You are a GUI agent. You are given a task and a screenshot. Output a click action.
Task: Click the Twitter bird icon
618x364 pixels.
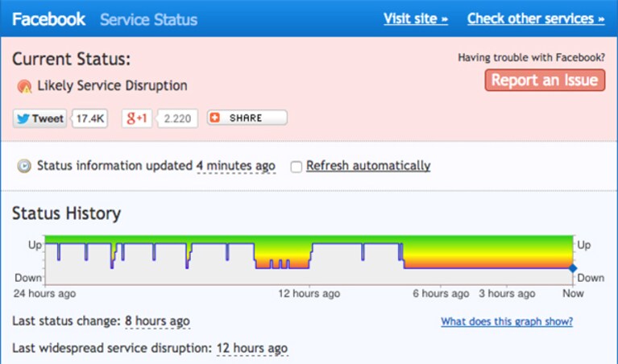pos(23,118)
